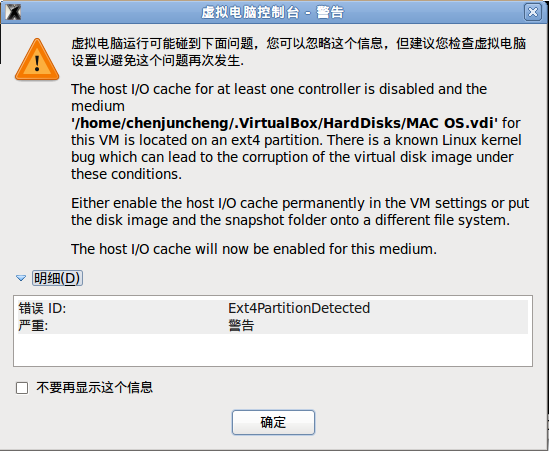Select the 错误 ID label in details
The image size is (549, 451).
click(x=42, y=308)
